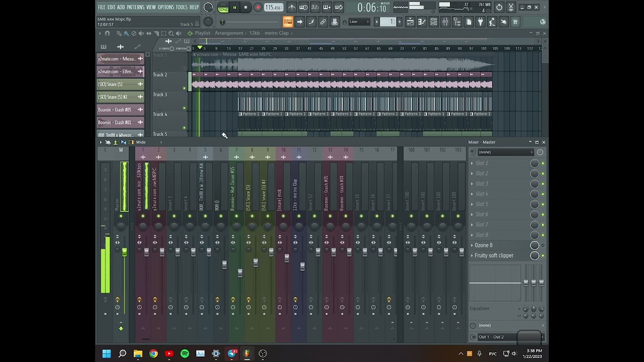Expand Slot 1 options arrow
Image resolution: width=644 pixels, height=362 pixels.
[472, 163]
